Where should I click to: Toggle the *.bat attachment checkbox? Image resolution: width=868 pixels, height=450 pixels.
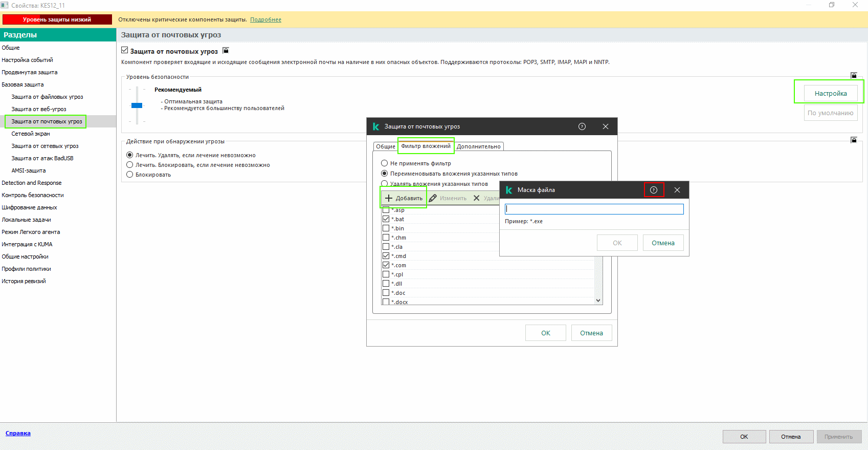tap(386, 219)
